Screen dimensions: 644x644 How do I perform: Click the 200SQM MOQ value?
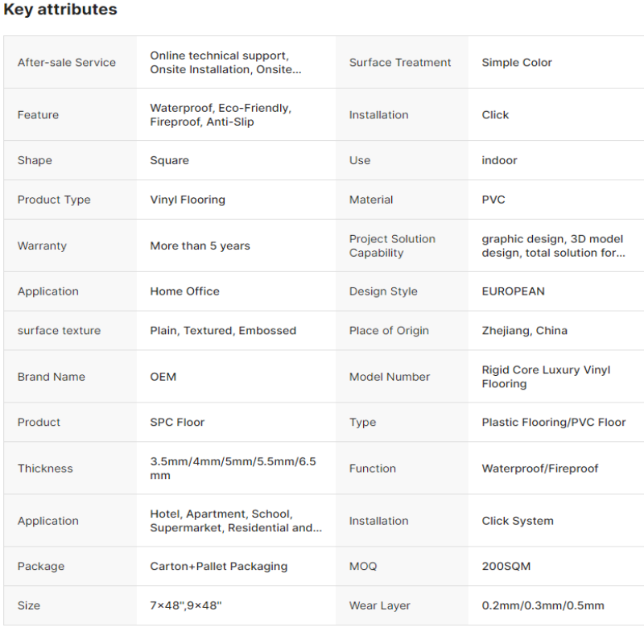(506, 567)
